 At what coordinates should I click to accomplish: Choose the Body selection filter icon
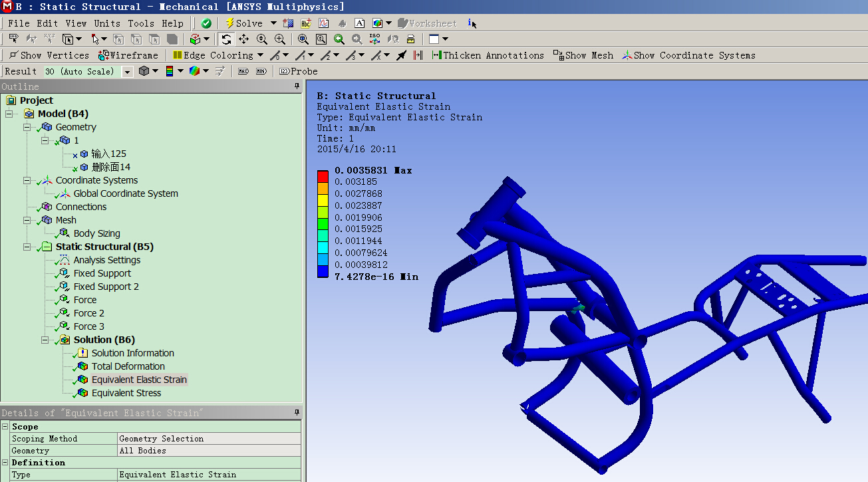172,39
